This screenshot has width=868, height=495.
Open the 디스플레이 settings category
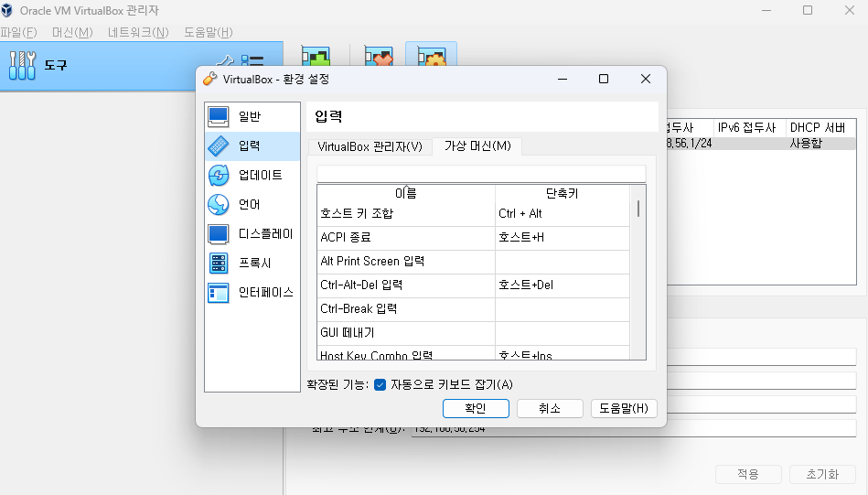pyautogui.click(x=252, y=233)
